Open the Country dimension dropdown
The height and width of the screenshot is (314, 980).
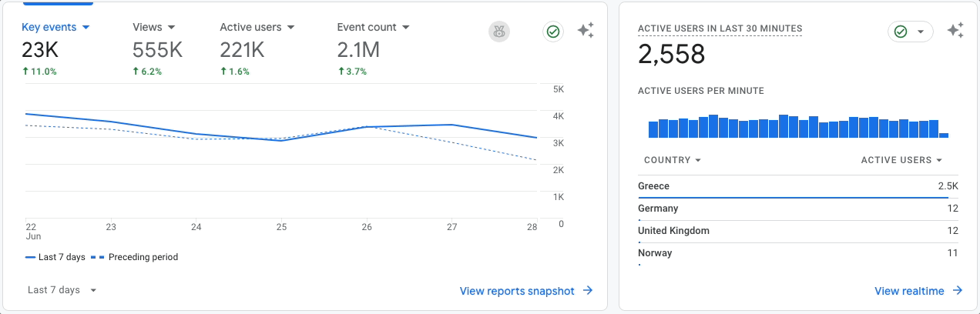point(673,160)
